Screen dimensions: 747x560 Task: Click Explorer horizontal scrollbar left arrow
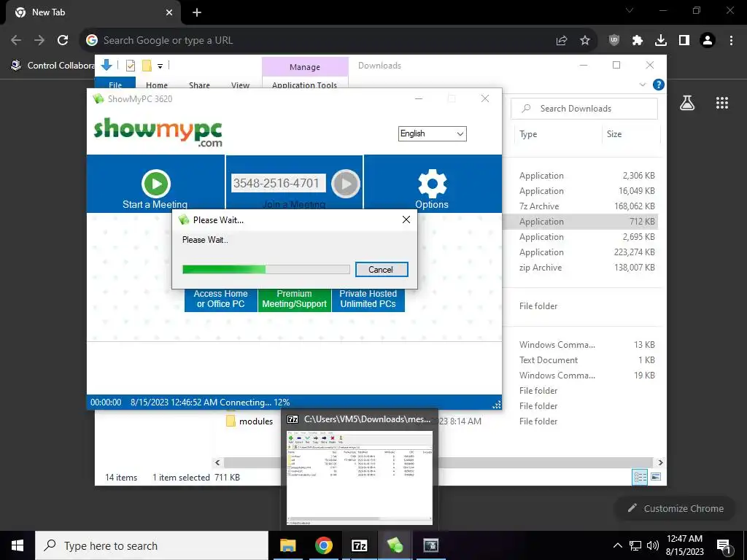(217, 462)
